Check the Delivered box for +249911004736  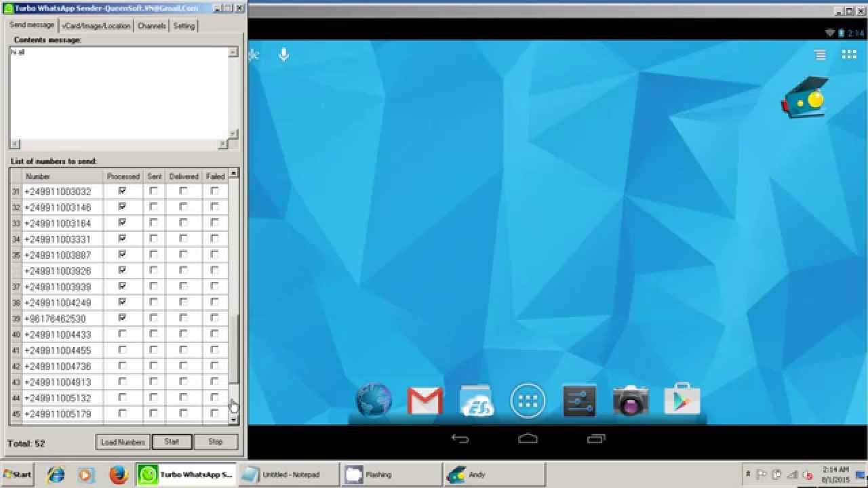click(x=183, y=366)
